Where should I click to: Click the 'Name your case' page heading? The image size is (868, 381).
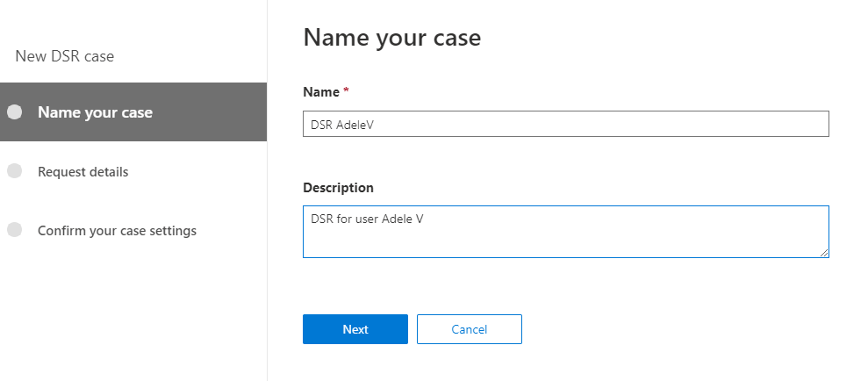click(x=391, y=38)
